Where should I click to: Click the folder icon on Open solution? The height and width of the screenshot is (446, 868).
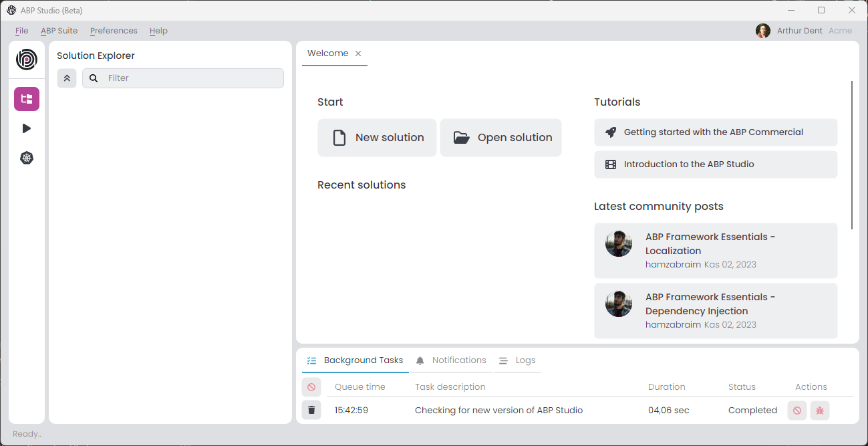[x=462, y=138]
